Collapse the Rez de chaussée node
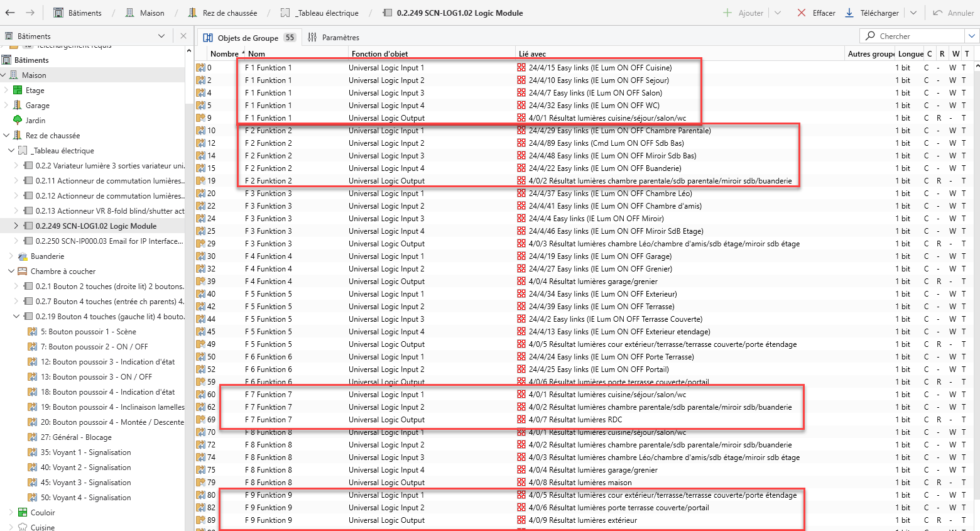 (6, 136)
